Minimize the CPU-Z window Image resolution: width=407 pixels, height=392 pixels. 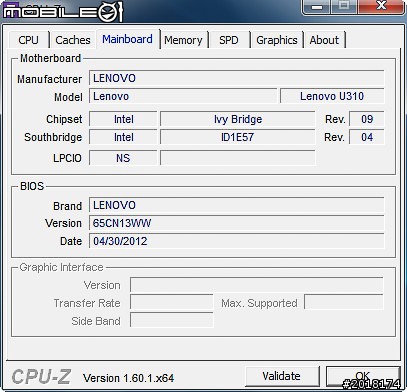point(317,7)
